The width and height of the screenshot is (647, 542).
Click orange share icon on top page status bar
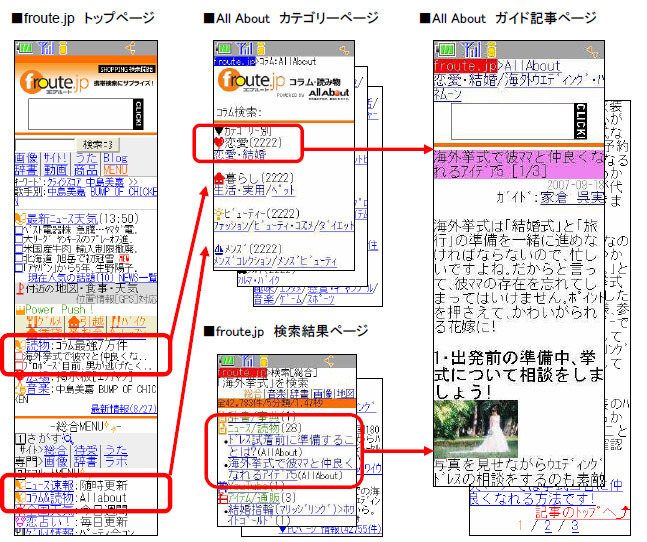coord(130,48)
